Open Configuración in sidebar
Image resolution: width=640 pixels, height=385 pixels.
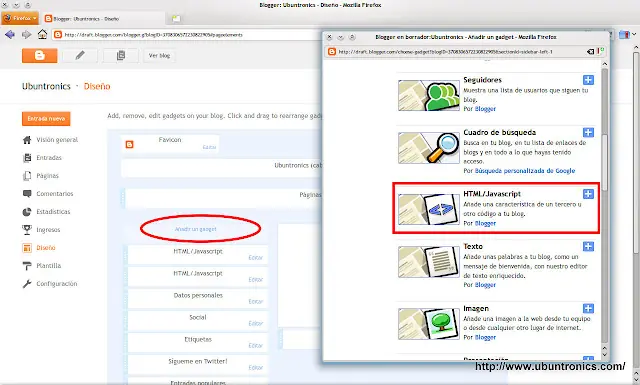pos(57,284)
